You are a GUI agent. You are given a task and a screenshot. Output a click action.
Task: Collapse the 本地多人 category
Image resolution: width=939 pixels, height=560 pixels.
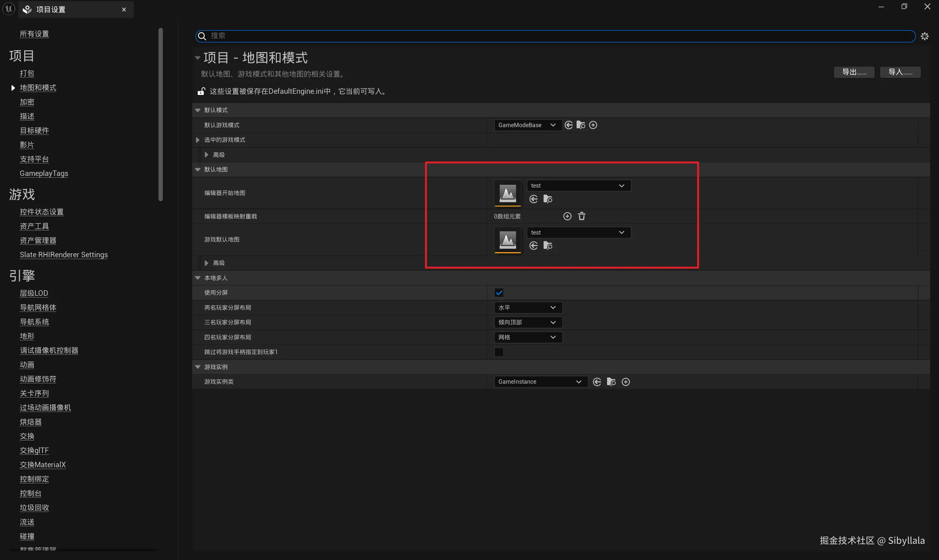(x=198, y=278)
